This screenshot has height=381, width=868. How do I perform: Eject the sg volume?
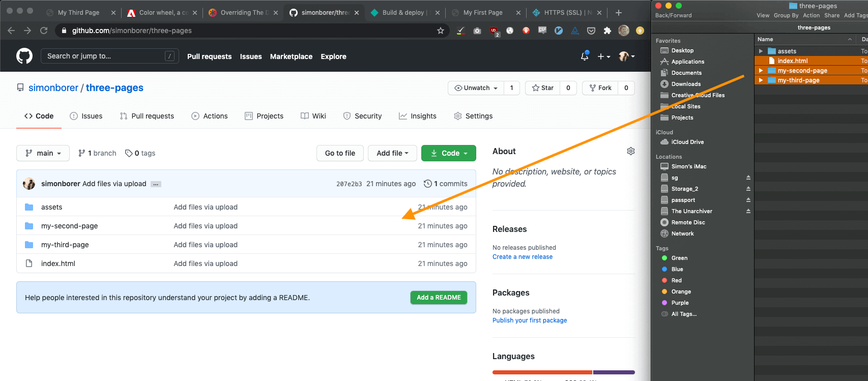748,178
